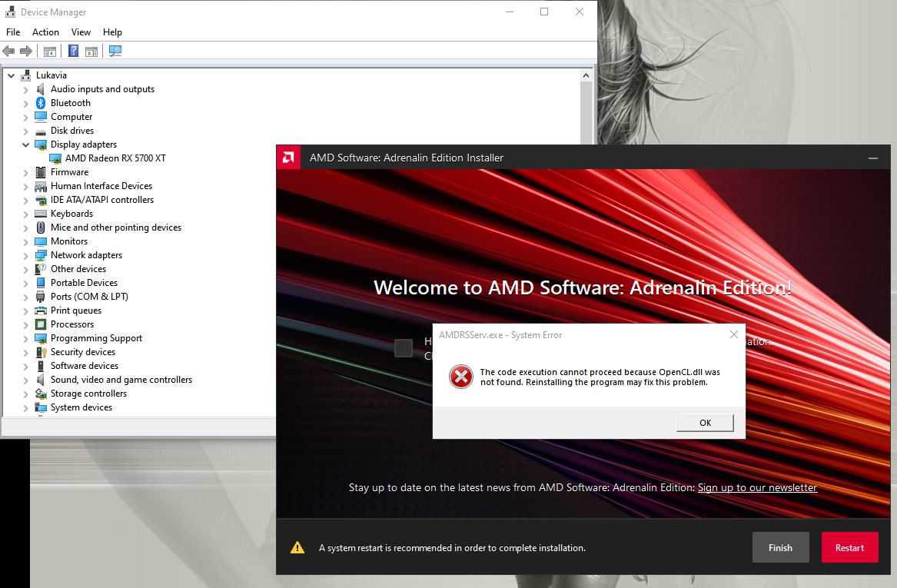Expand the IDE ATA/ATAPI controllers category
Screen dimensions: 897x588
pos(25,200)
